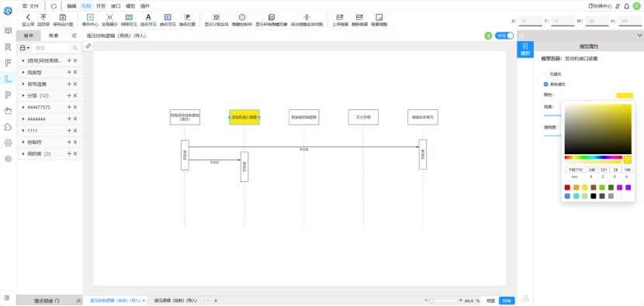
Task: Open background adjustment icon
Action: tap(379, 17)
